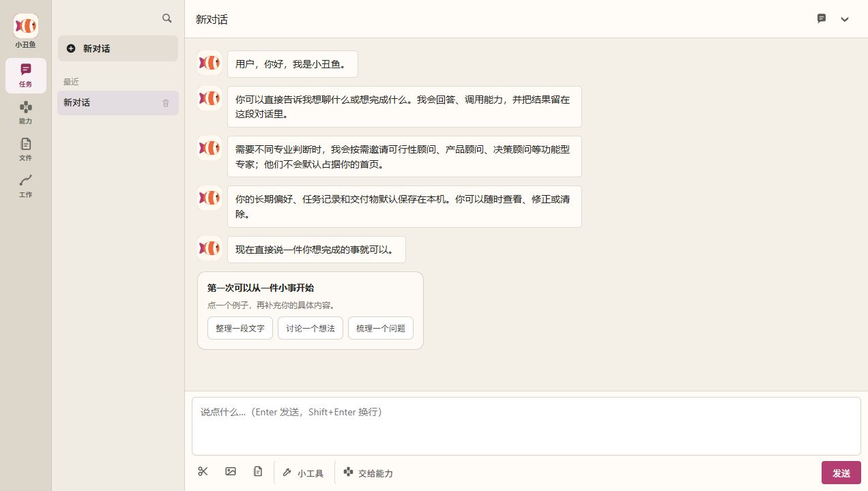
Task: Click the image attachment icon
Action: [x=231, y=472]
